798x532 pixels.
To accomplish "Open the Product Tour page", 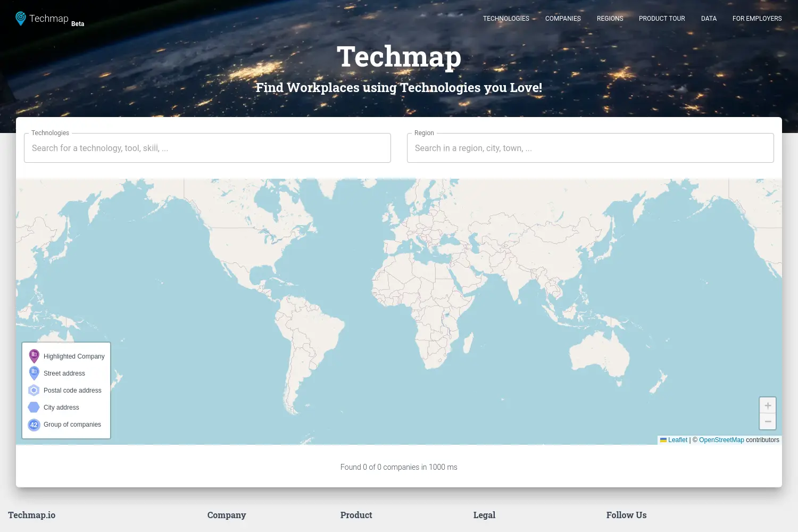I will (x=662, y=19).
